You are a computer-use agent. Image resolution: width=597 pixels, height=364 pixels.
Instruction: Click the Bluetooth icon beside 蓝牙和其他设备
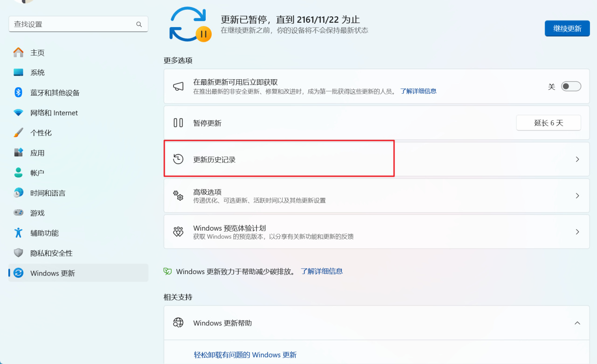(18, 92)
